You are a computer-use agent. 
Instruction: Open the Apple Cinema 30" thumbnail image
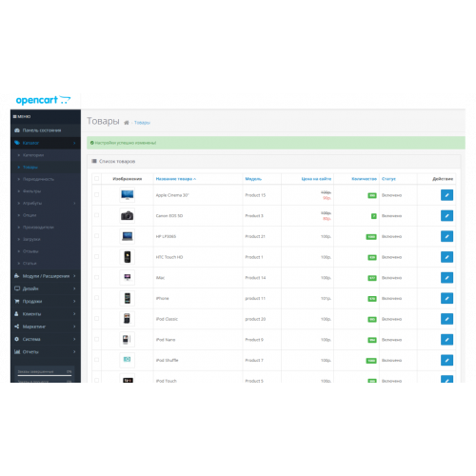coord(128,195)
